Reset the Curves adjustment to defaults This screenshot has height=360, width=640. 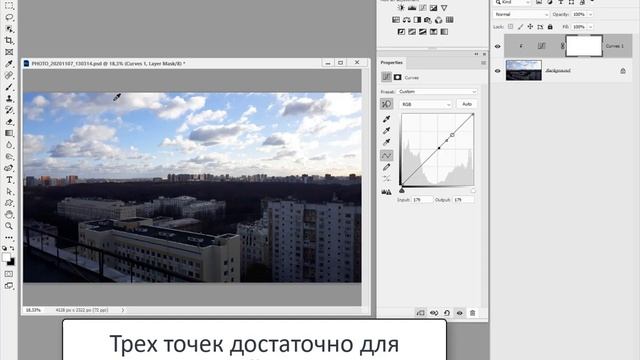tap(447, 313)
